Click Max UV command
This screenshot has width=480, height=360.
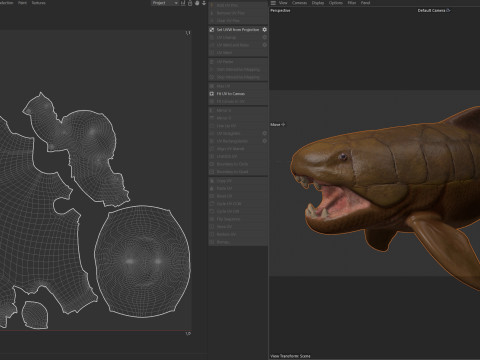(238, 86)
